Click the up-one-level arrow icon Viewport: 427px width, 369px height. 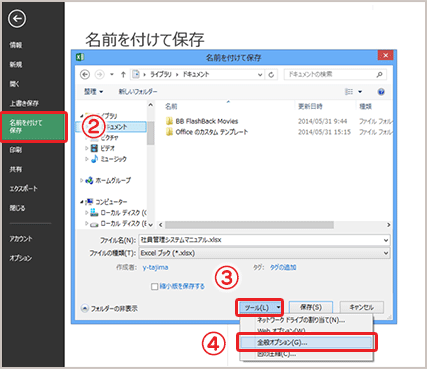[x=123, y=74]
